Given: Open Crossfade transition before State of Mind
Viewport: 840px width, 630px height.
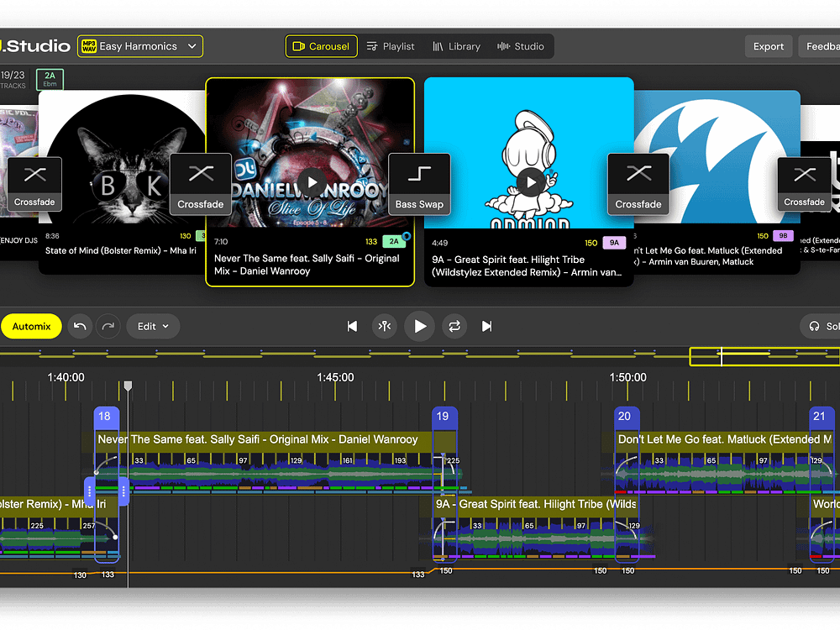Looking at the screenshot, I should pos(34,184).
